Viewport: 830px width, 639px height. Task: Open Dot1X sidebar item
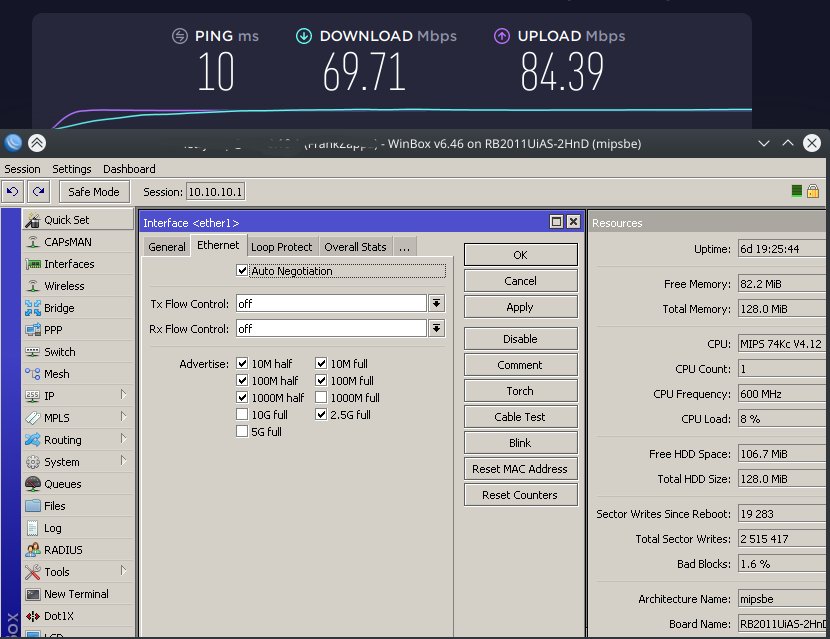pyautogui.click(x=78, y=616)
